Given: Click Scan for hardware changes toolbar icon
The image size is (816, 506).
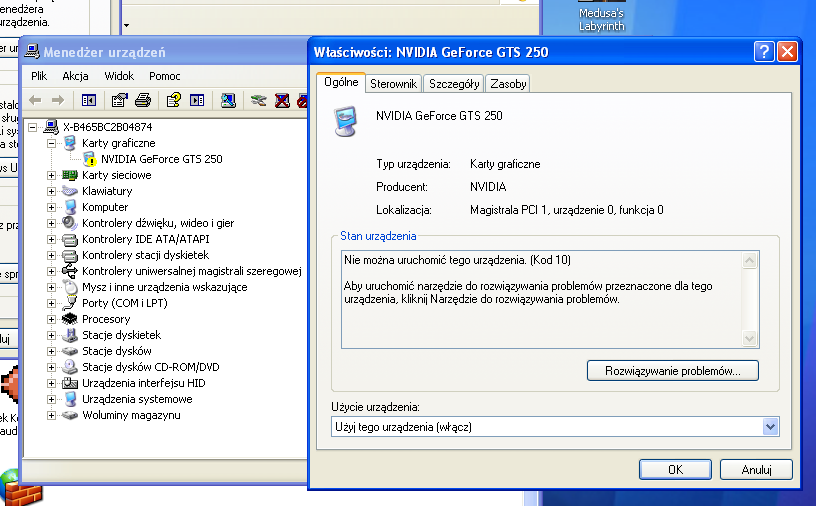Looking at the screenshot, I should (x=228, y=100).
